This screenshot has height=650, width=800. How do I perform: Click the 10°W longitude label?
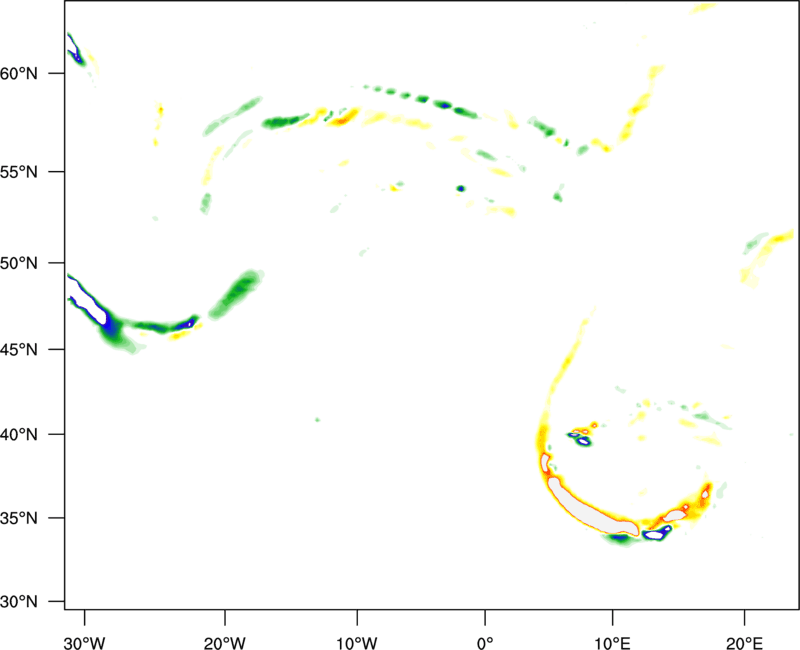point(357,643)
